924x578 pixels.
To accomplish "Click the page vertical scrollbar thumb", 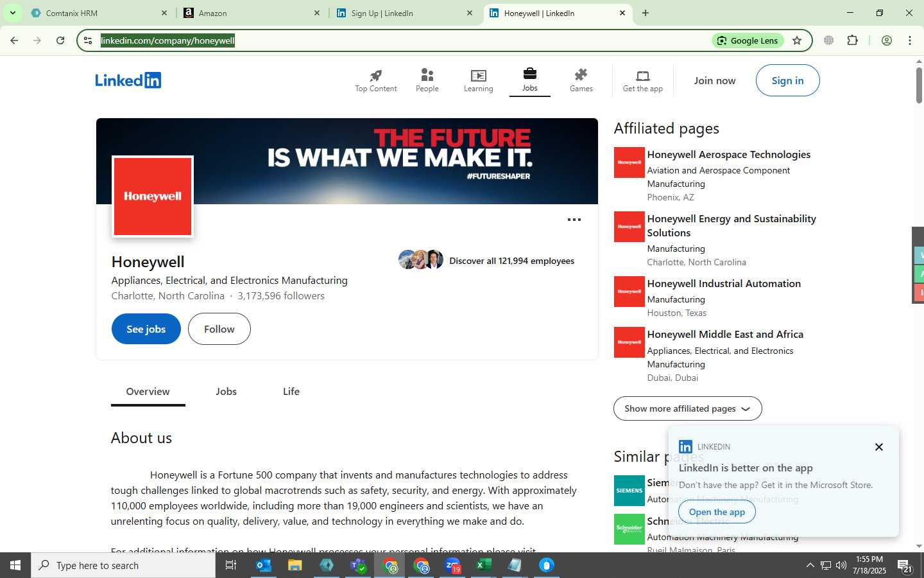I will [x=919, y=84].
